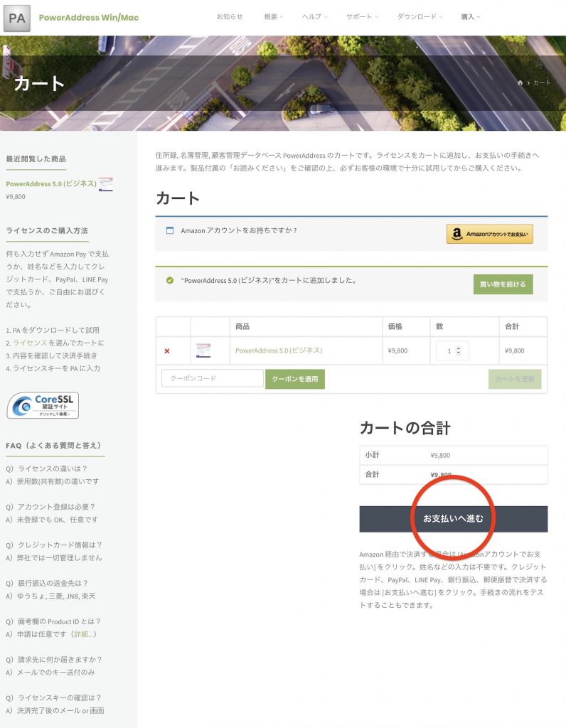
Task: Select the 小計 row label
Action: pyautogui.click(x=373, y=455)
